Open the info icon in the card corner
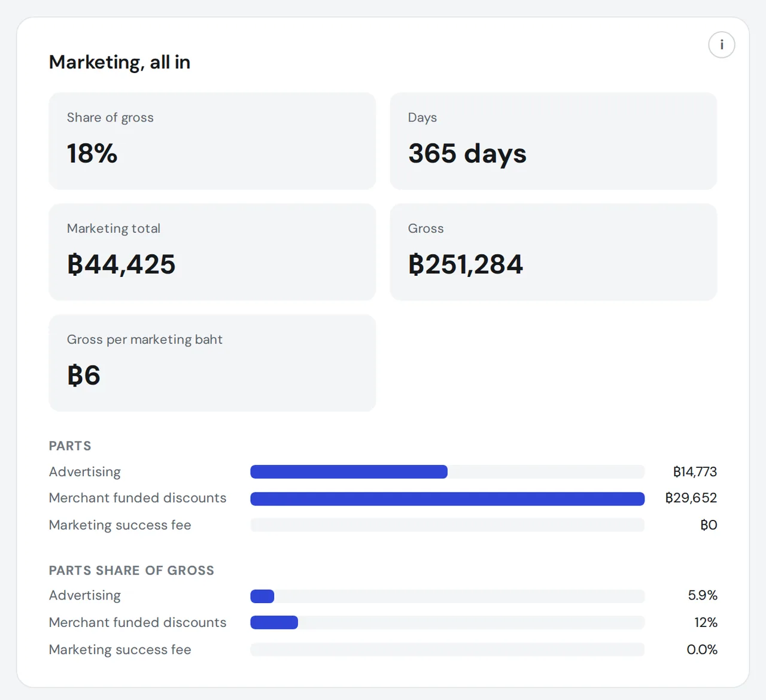This screenshot has height=700, width=766. 721,45
